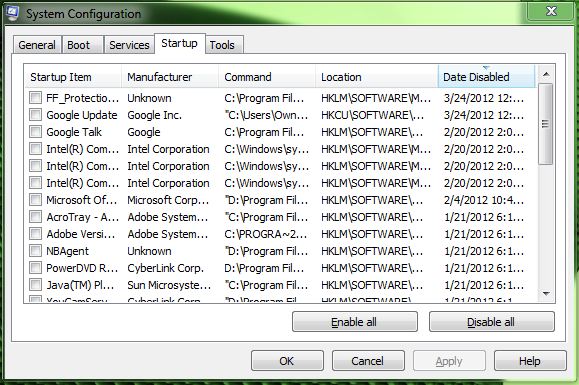Select the Google Inc. manufacturer cell

[155, 115]
